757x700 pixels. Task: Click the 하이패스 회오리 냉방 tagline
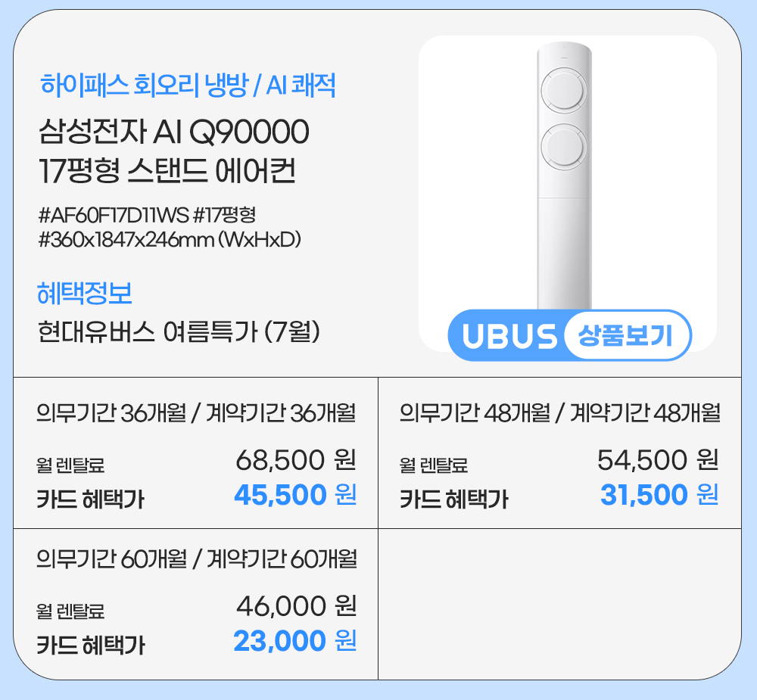tap(188, 86)
